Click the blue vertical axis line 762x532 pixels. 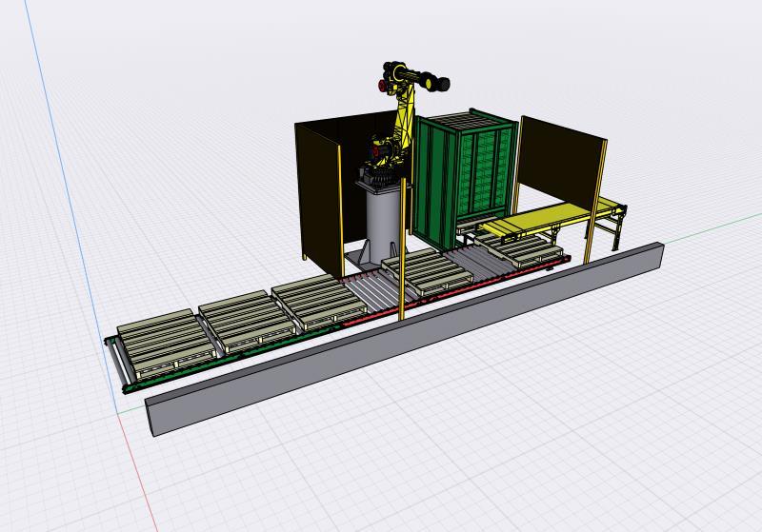tap(67, 190)
